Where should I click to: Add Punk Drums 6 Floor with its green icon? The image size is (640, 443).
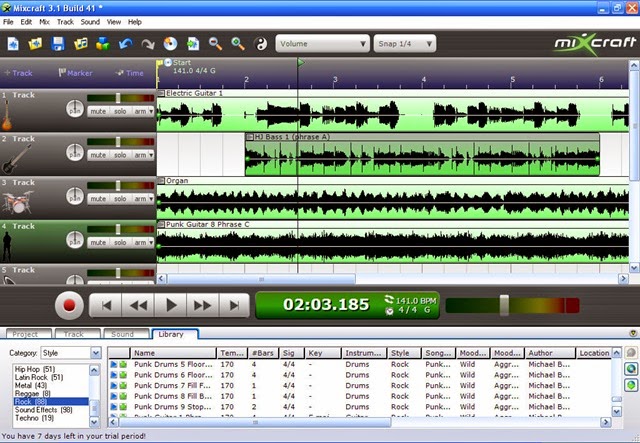click(x=123, y=375)
